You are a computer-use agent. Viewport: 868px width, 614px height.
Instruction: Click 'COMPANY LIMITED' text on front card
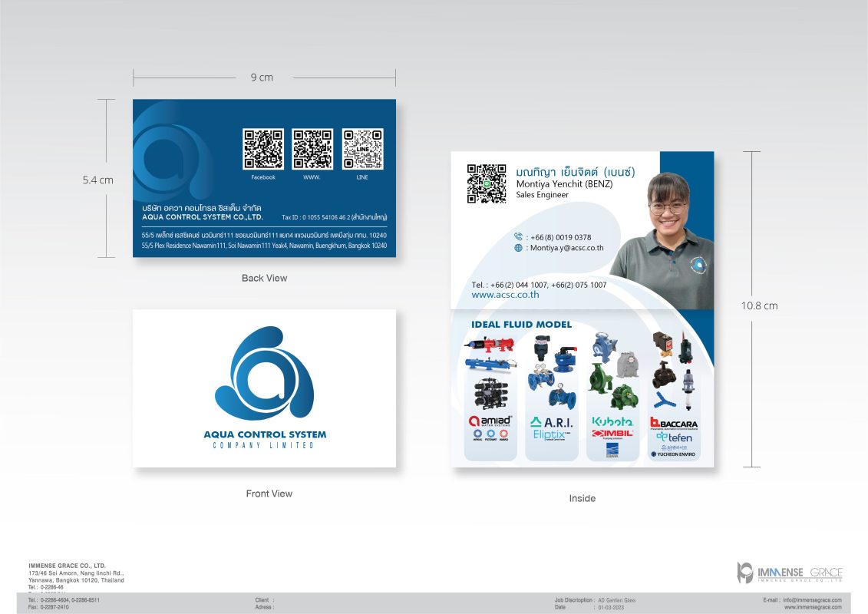click(x=263, y=445)
